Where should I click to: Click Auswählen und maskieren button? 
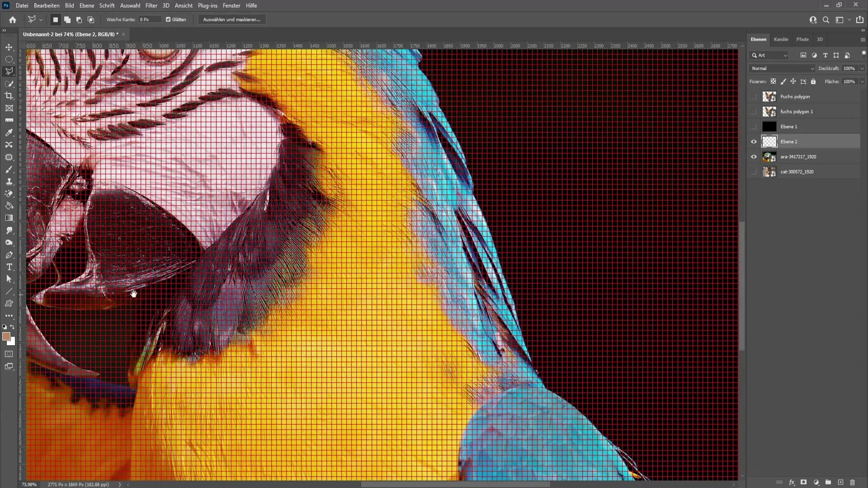[232, 20]
